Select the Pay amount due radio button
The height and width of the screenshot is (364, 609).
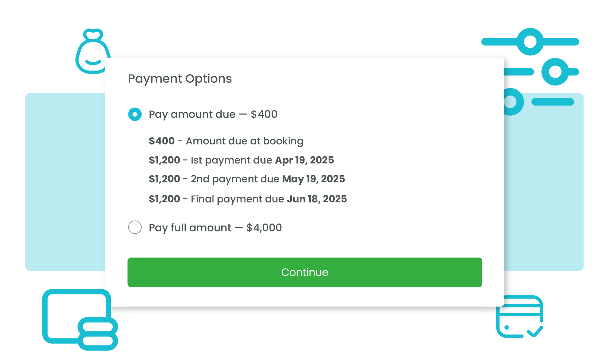(x=135, y=114)
